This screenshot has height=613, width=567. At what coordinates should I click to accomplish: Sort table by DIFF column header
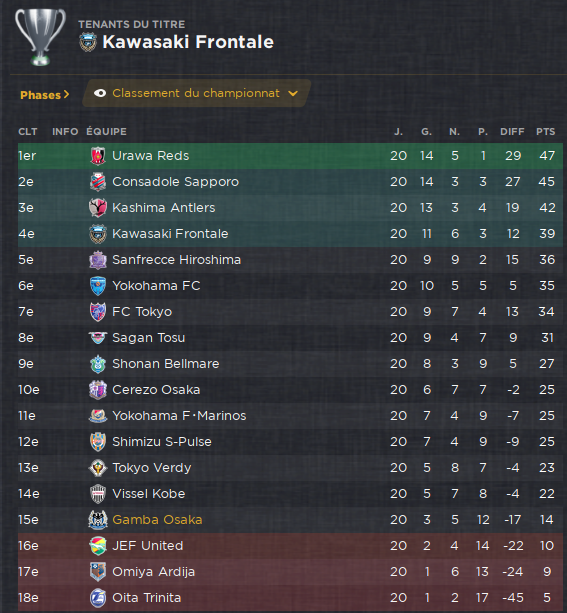(x=512, y=132)
